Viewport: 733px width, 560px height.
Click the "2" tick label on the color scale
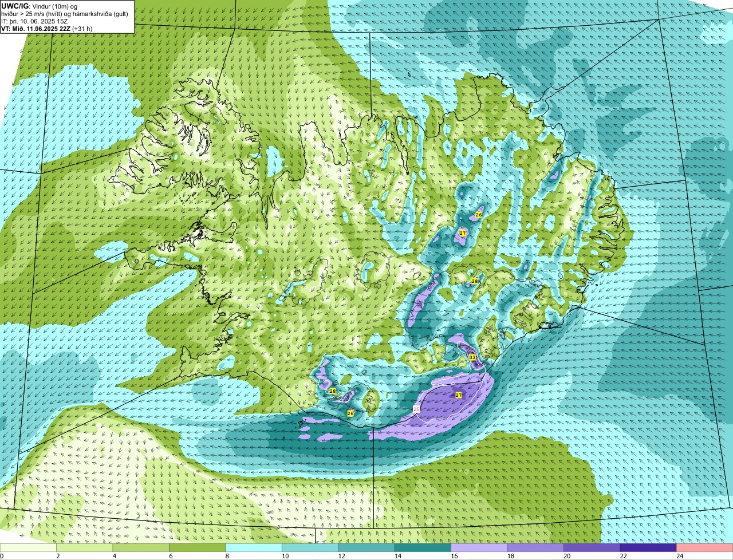(57, 556)
